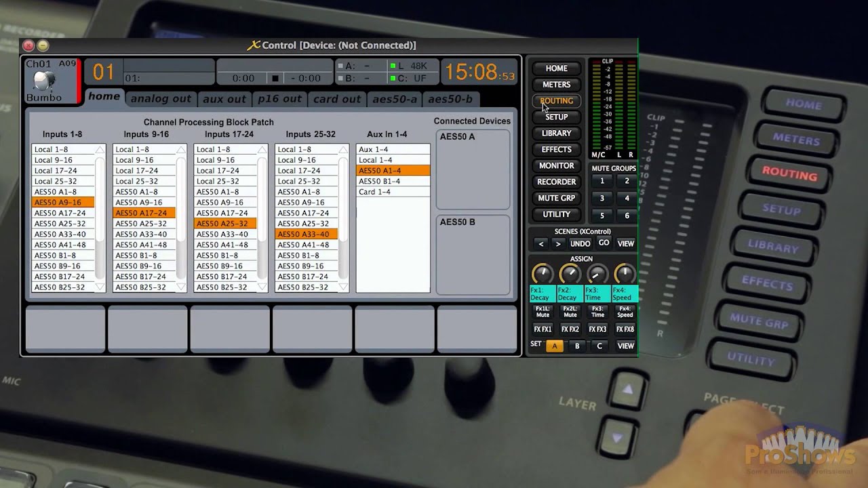Click the scenes UNDO button
Screen dimensions: 868x488
(580, 244)
